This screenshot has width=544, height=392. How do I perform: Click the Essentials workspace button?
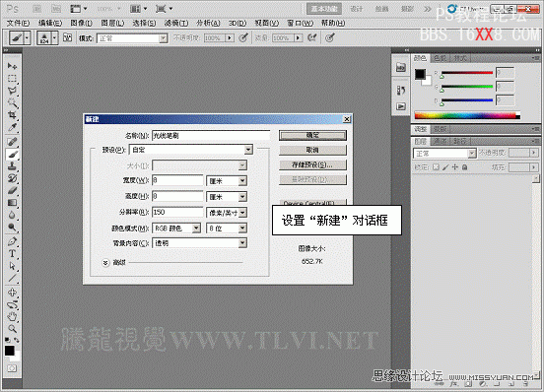pyautogui.click(x=324, y=9)
